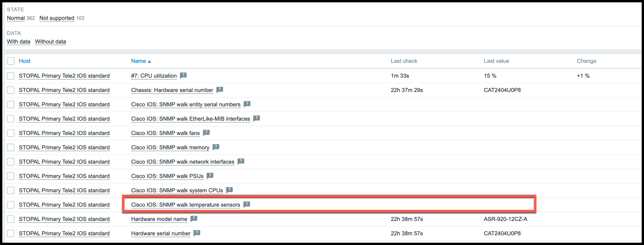Image resolution: width=644 pixels, height=245 pixels.
Task: Open Cisco IOS: SNMP walk entity serial numbers
Action: click(x=185, y=104)
